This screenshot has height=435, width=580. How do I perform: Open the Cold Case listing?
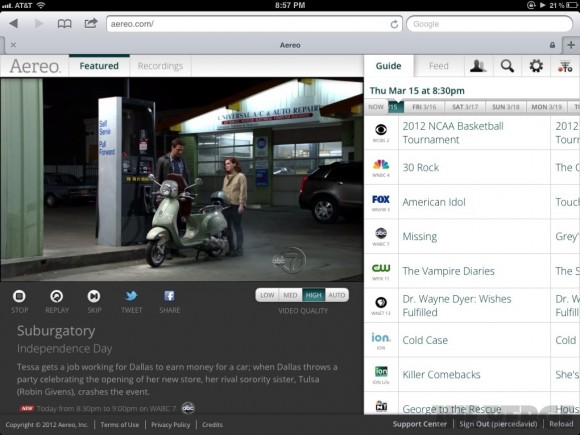click(474, 340)
